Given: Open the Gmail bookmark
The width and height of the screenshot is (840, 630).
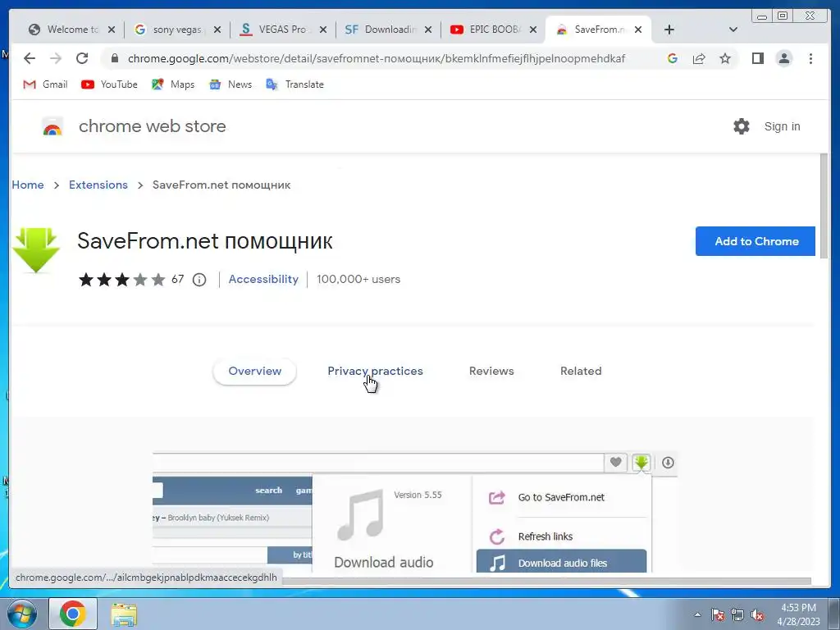Looking at the screenshot, I should pyautogui.click(x=46, y=84).
